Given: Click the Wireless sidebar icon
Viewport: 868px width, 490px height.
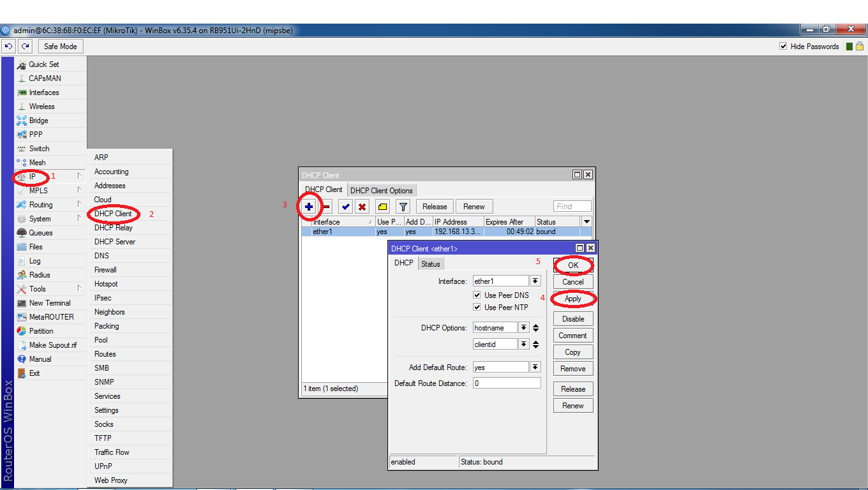Looking at the screenshot, I should click(x=22, y=107).
